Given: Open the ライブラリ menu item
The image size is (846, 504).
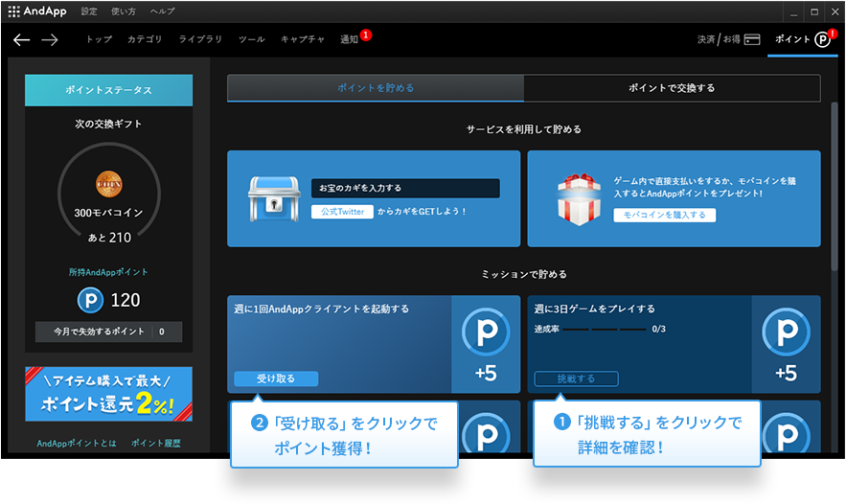Looking at the screenshot, I should click(x=200, y=39).
